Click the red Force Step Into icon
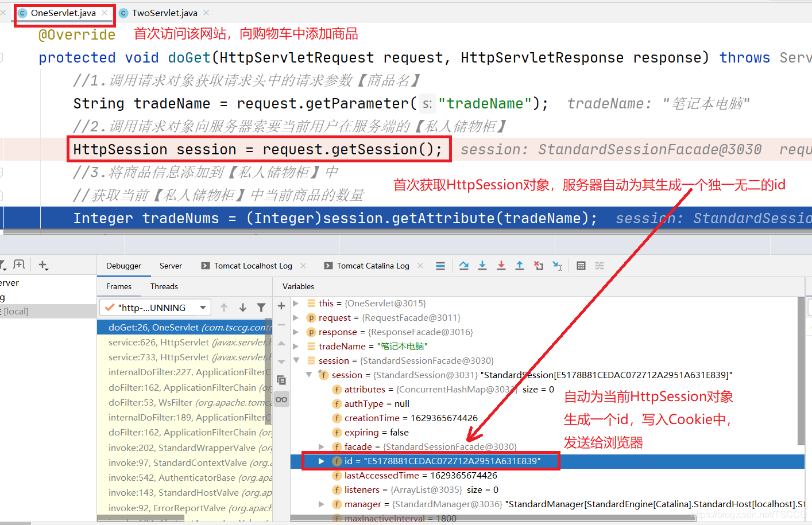 coord(501,266)
